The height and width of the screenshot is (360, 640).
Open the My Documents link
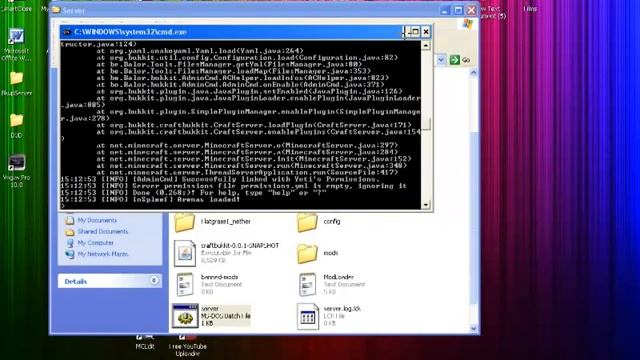point(97,220)
